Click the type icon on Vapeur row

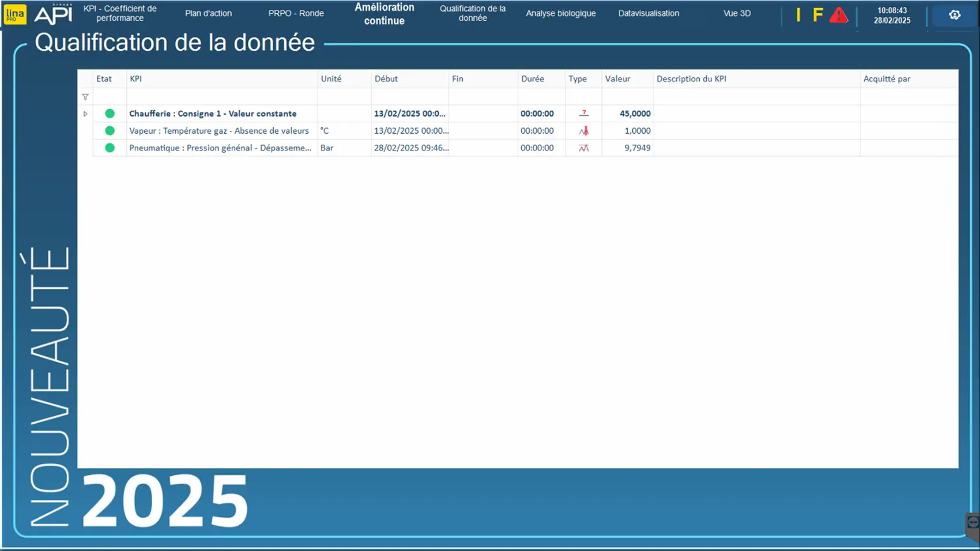pos(583,131)
